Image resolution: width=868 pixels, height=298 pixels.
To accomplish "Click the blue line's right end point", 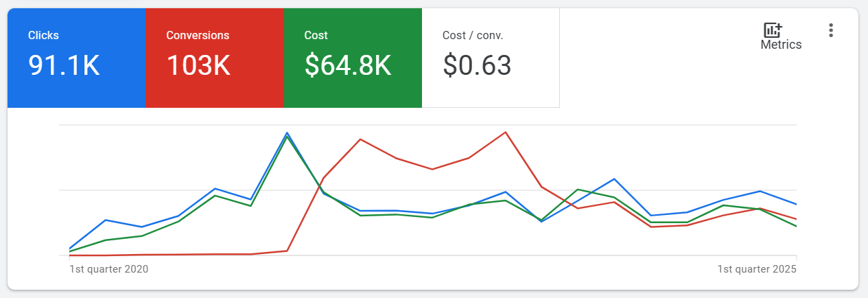I will [x=796, y=204].
